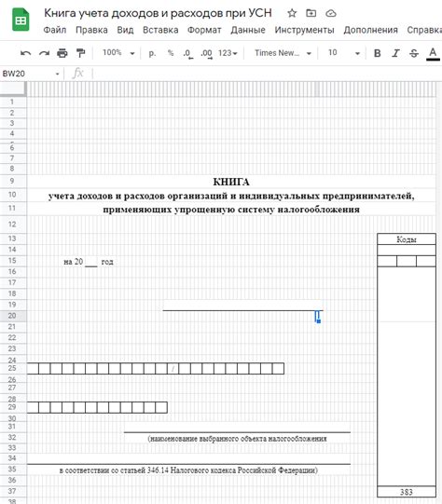Screen dimensions: 442x504
Task: Open the Дополнения menu
Action: pos(370,30)
